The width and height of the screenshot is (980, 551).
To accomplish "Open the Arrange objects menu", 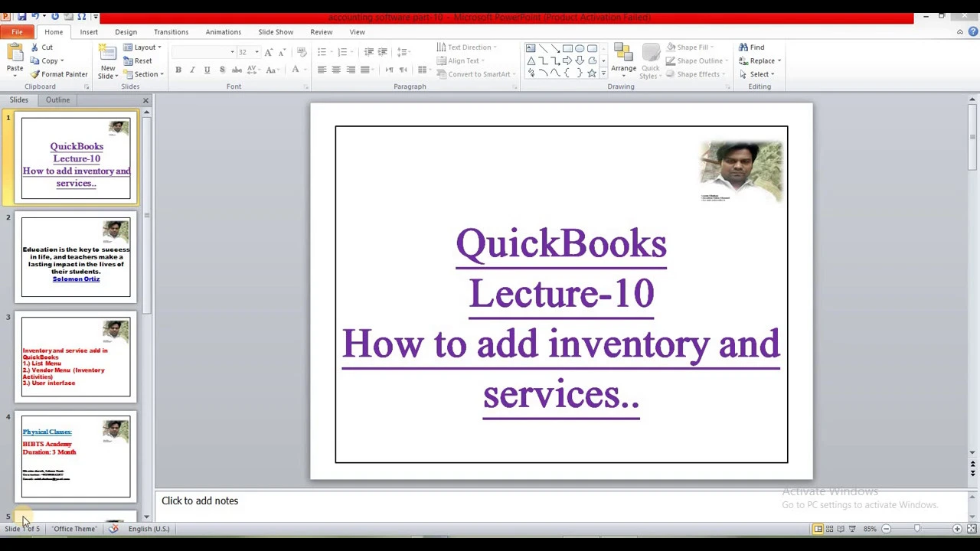I will tap(623, 60).
